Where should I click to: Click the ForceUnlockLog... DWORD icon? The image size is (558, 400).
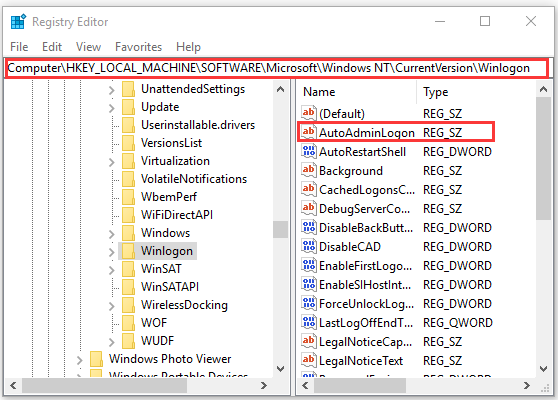[308, 304]
